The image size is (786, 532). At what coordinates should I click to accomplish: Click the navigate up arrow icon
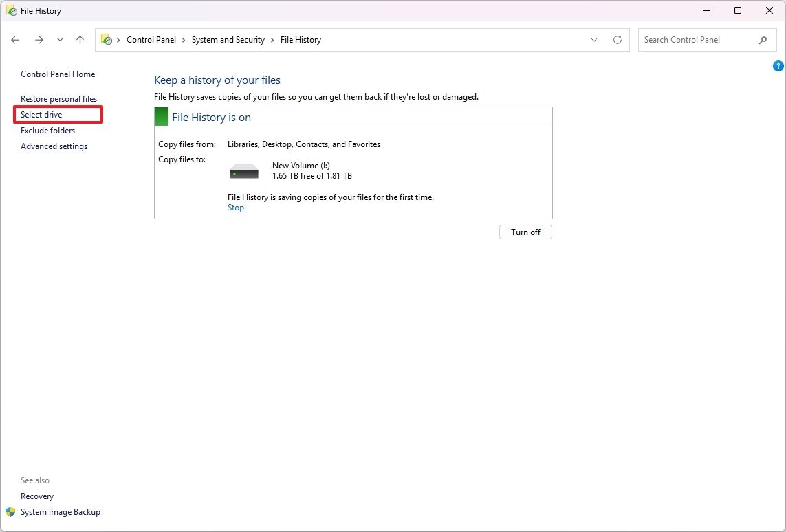point(80,39)
